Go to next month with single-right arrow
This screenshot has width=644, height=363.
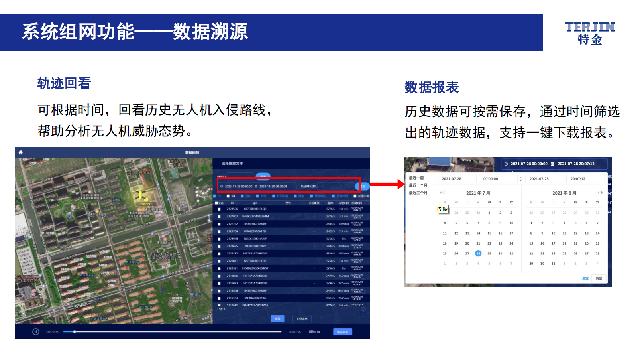(598, 193)
